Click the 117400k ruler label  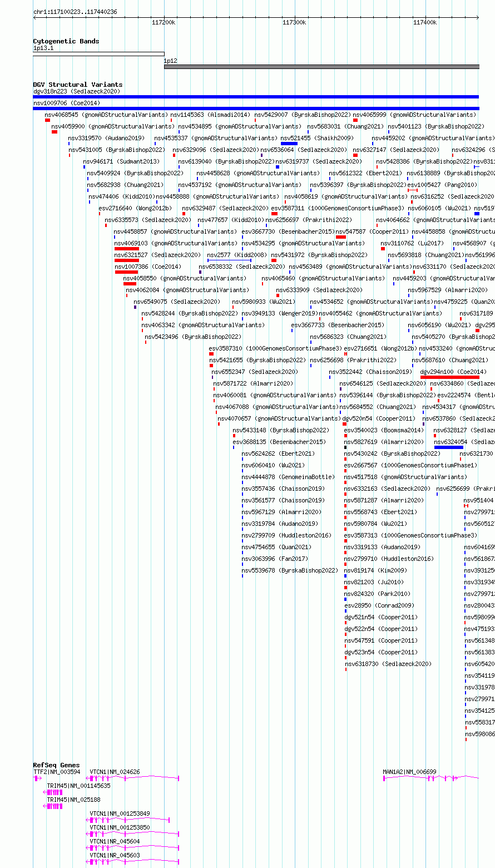point(425,23)
